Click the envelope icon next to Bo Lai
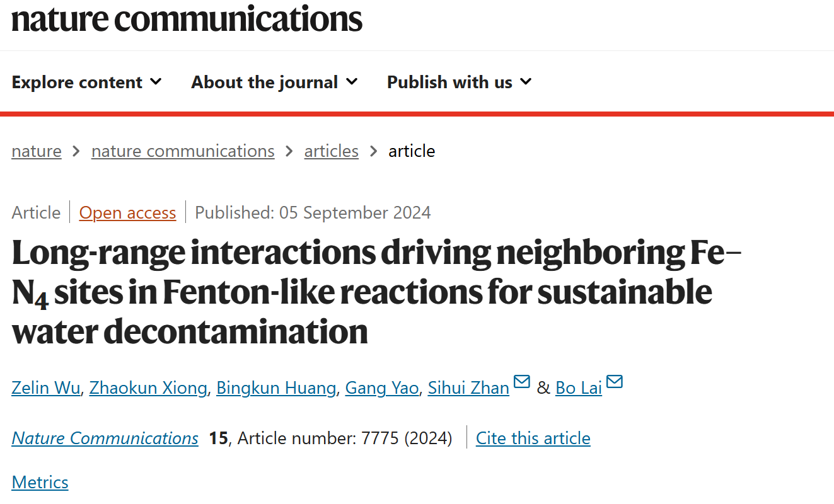The height and width of the screenshot is (504, 834). point(614,382)
